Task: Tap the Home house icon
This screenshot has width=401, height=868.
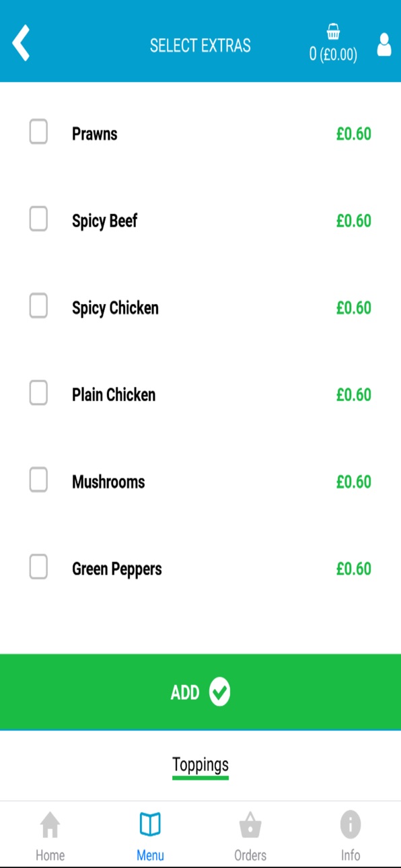Action: click(x=50, y=824)
